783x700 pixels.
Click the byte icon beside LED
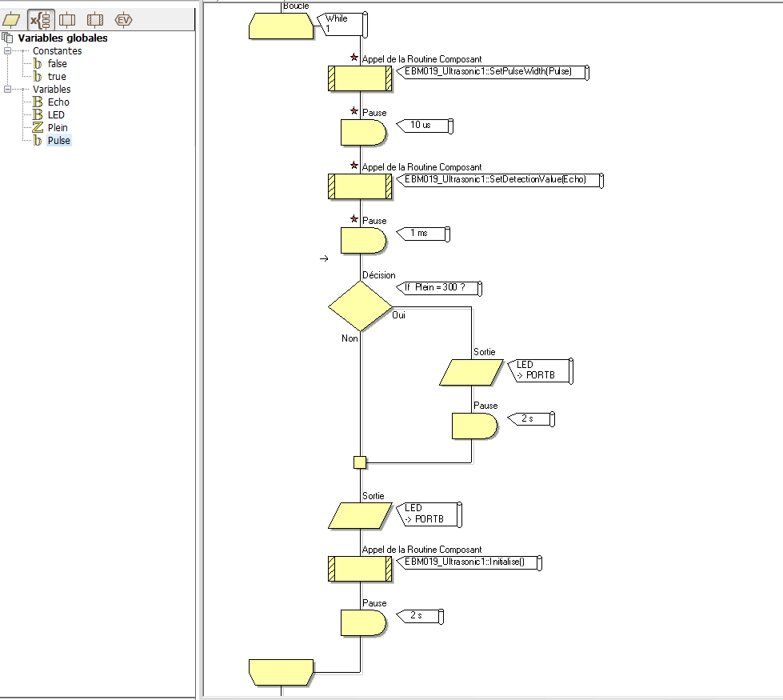pos(38,115)
